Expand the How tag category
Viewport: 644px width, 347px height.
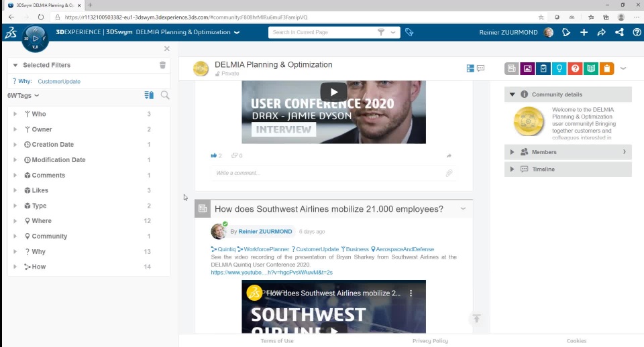[15, 267]
